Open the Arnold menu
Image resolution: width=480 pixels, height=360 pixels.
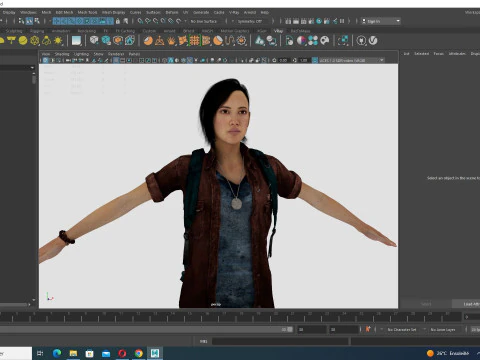[250, 12]
